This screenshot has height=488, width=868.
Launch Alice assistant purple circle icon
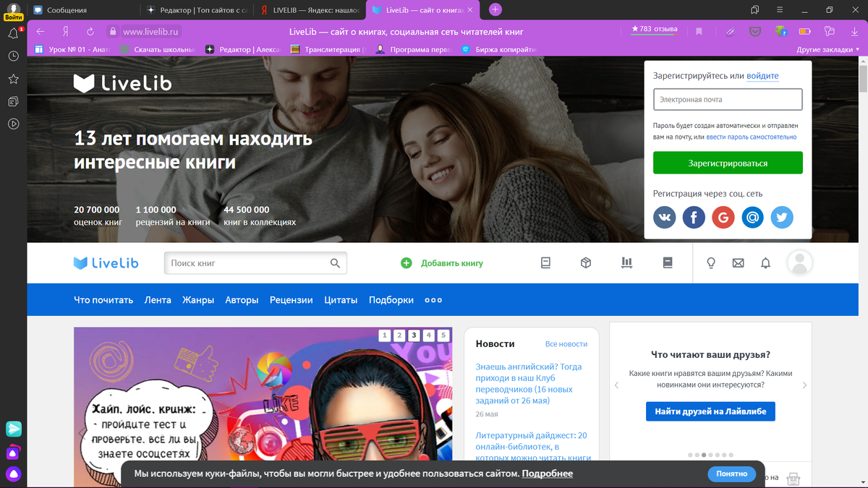tap(14, 475)
